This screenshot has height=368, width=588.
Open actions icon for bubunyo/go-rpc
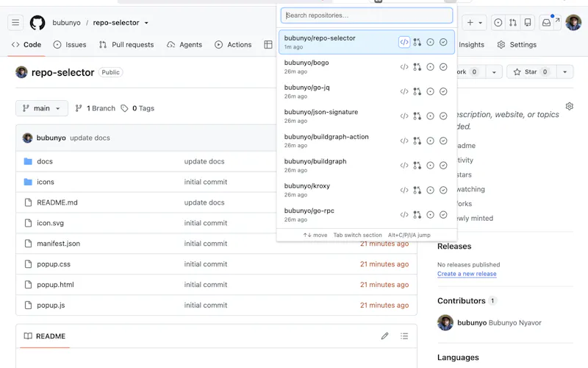click(x=443, y=215)
